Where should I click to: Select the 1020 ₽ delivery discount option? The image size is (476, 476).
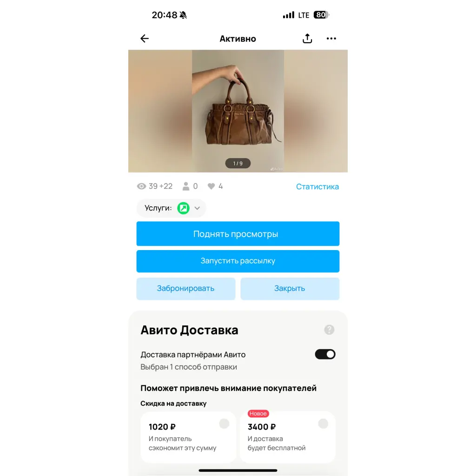click(188, 437)
